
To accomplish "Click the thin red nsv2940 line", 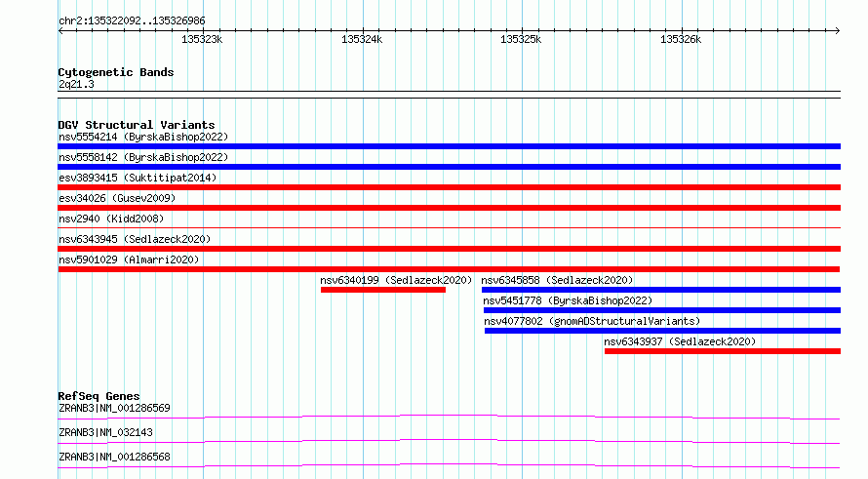I will pos(449,227).
